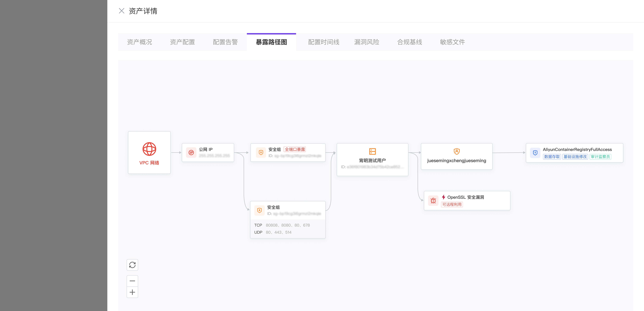
Task: Close the 资产详情 panel with X icon
Action: click(122, 11)
